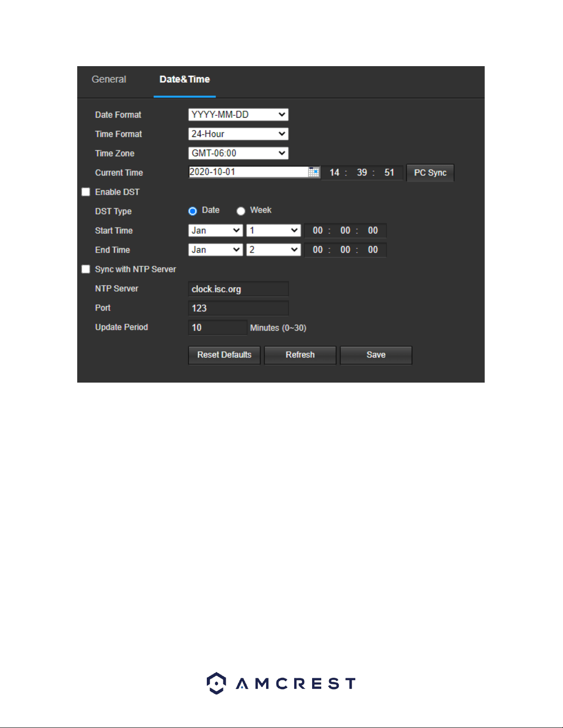Click the Start Time hour field

pyautogui.click(x=318, y=231)
